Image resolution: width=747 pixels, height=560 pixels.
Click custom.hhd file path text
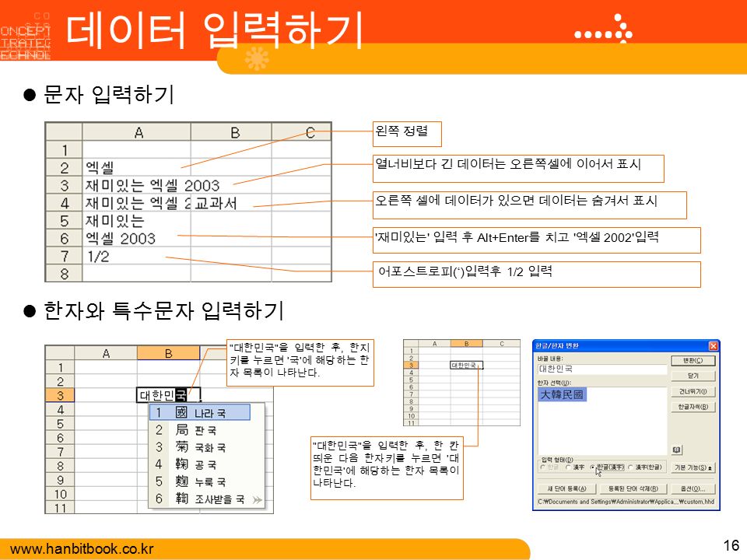pyautogui.click(x=626, y=502)
